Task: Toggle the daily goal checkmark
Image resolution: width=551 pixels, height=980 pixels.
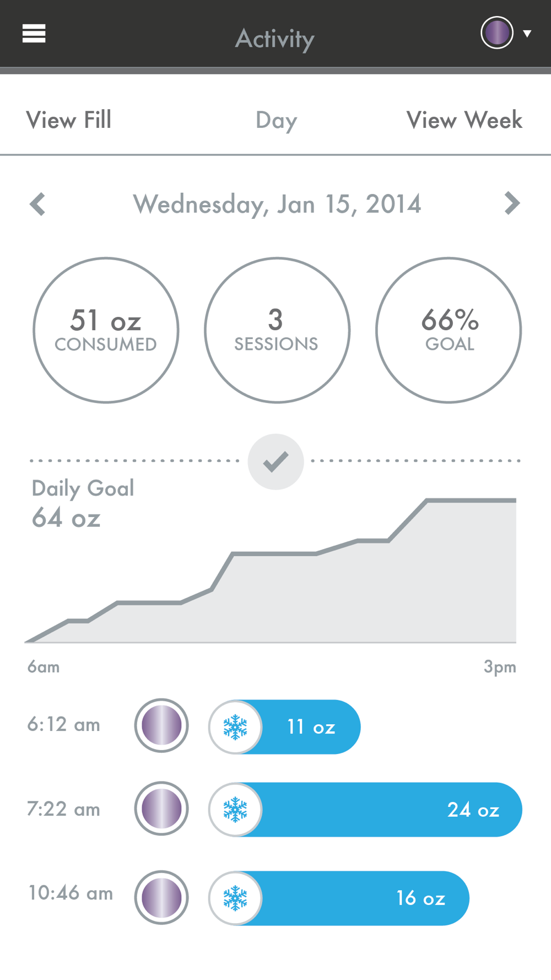Action: (275, 462)
